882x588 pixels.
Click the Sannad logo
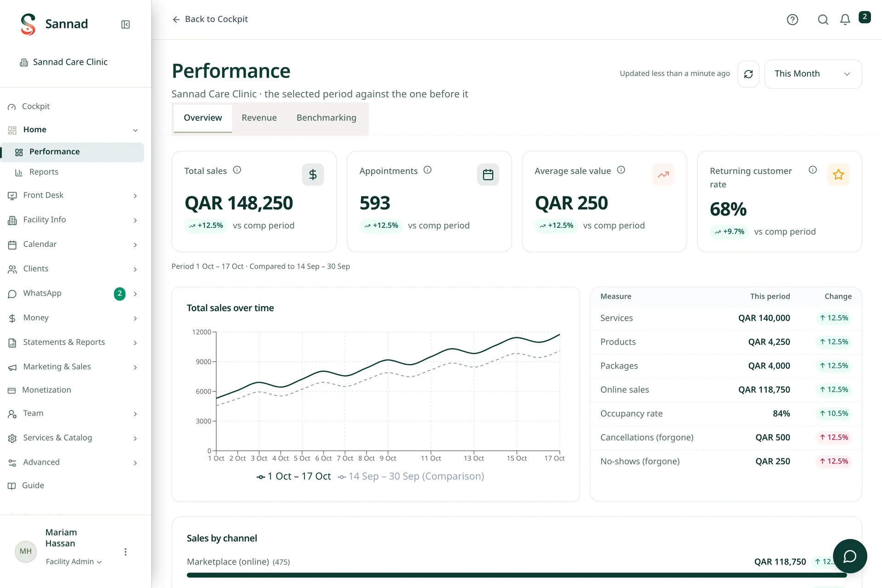point(28,24)
